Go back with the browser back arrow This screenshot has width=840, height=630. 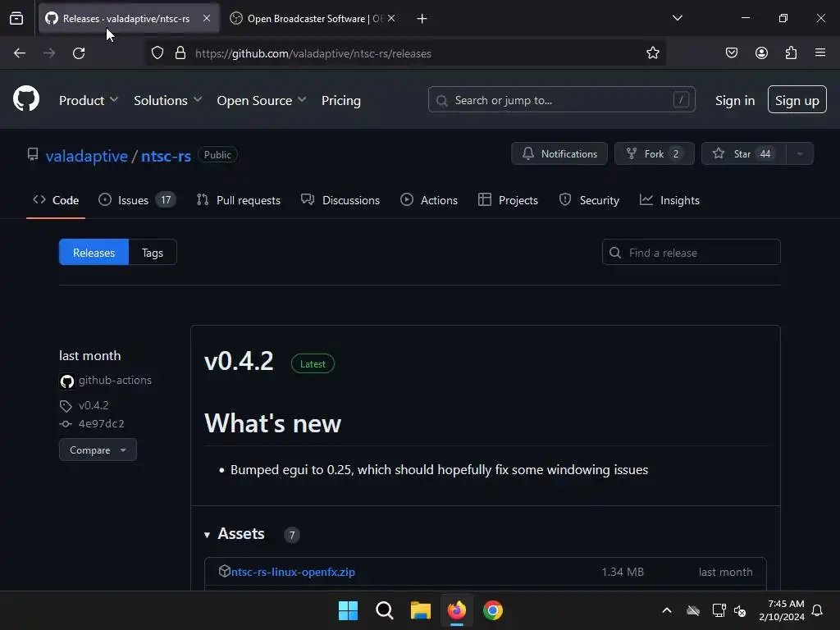(20, 53)
